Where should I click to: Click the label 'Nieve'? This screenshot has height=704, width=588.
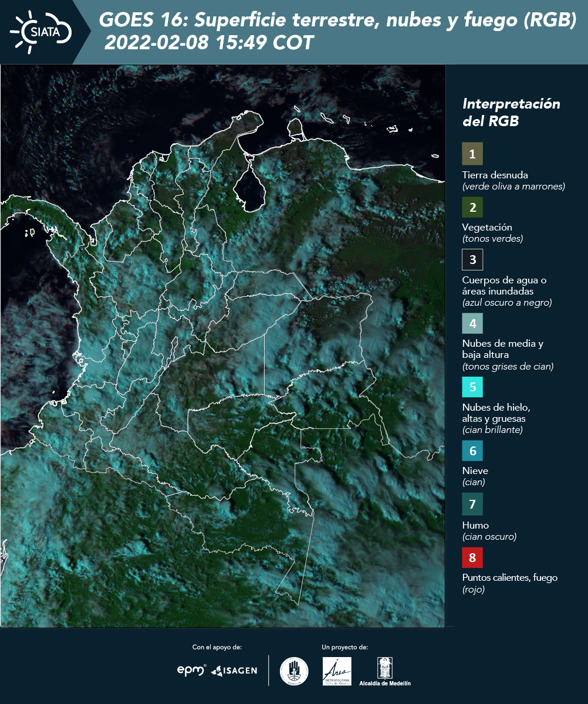pos(475,471)
